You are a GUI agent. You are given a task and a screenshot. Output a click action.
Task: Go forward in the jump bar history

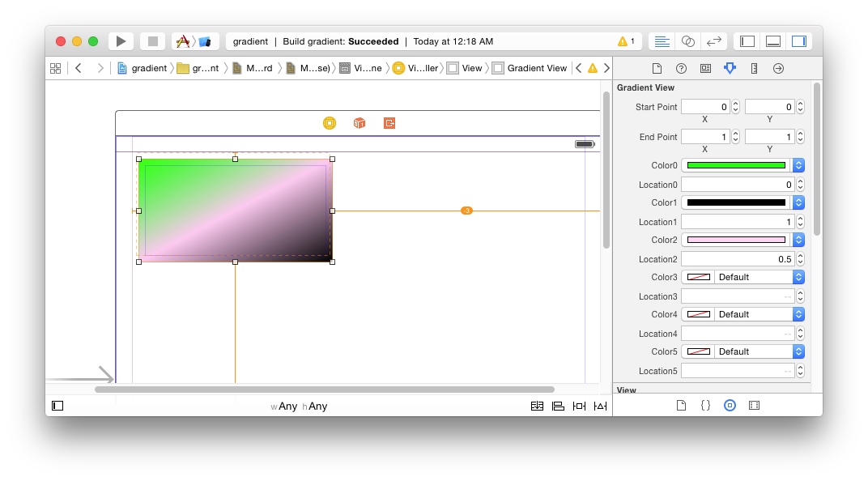(100, 68)
